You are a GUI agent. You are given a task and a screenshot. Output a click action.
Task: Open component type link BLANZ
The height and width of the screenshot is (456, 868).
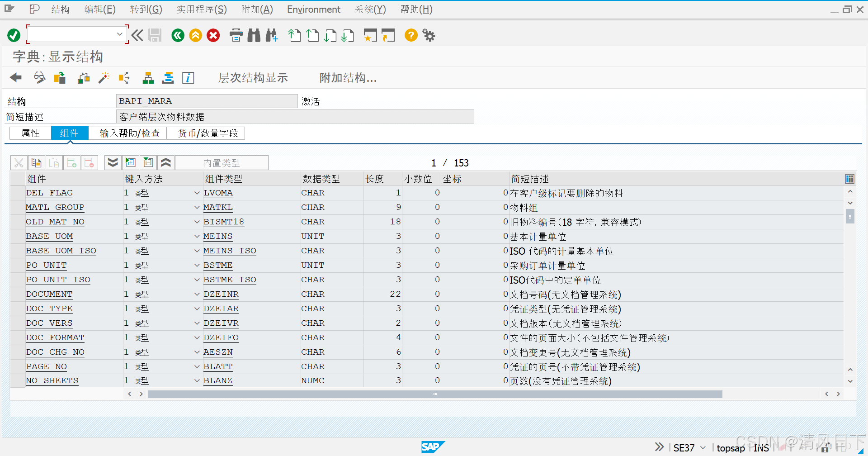[x=218, y=381]
